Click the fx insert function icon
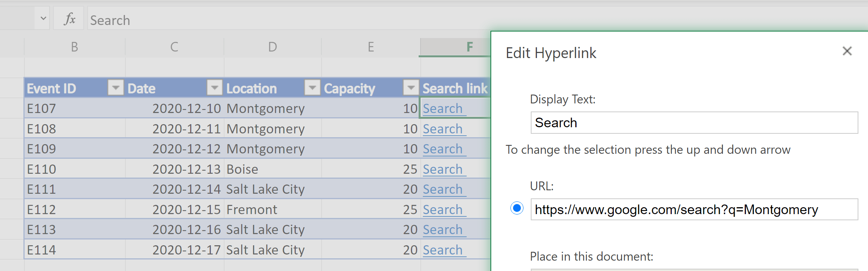Image resolution: width=868 pixels, height=271 pixels. tap(70, 19)
